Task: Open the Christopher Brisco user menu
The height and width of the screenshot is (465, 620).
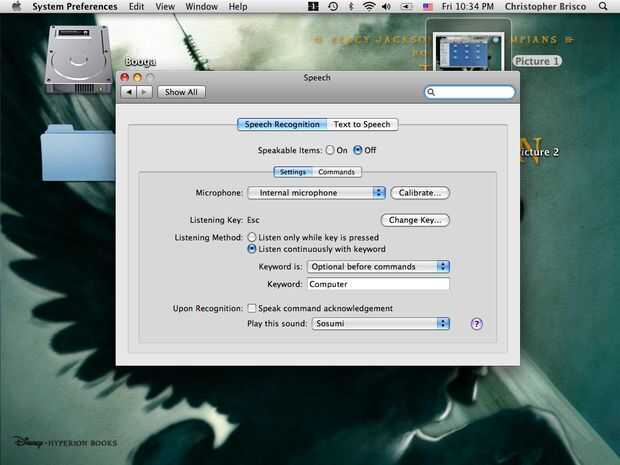Action: pos(545,6)
